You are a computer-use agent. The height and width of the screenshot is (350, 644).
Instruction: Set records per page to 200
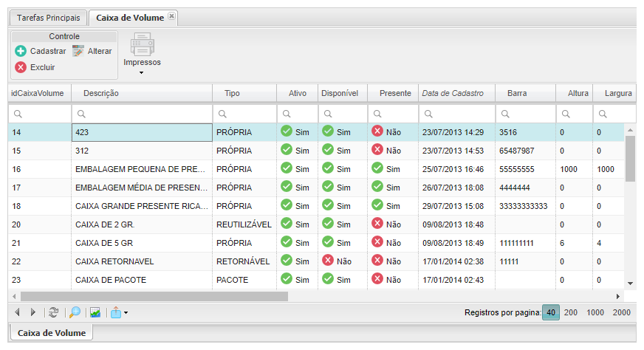pyautogui.click(x=570, y=312)
